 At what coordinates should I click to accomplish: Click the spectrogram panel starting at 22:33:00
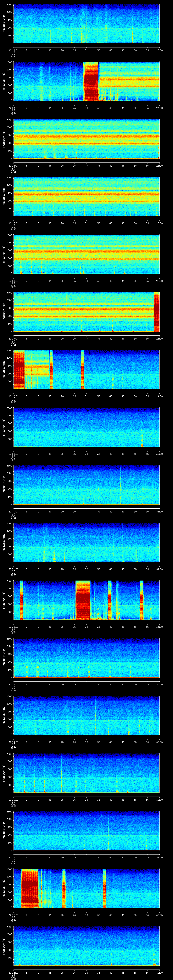pos(86,658)
